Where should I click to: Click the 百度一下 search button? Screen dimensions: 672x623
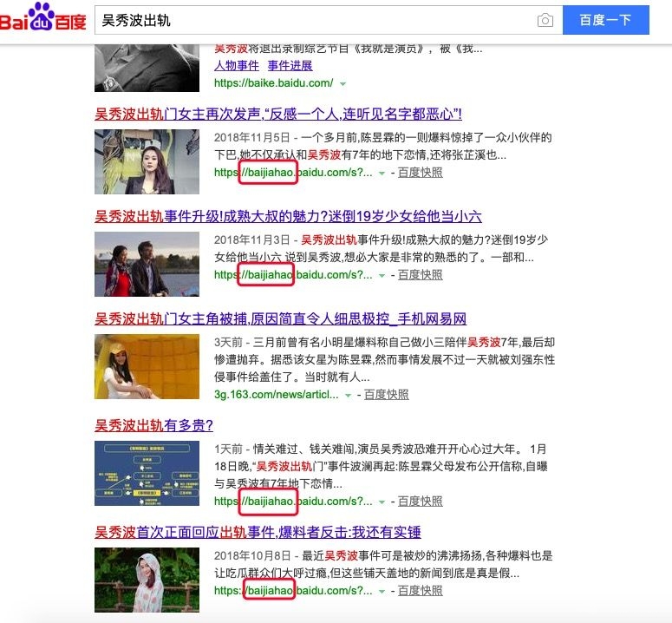coord(605,20)
